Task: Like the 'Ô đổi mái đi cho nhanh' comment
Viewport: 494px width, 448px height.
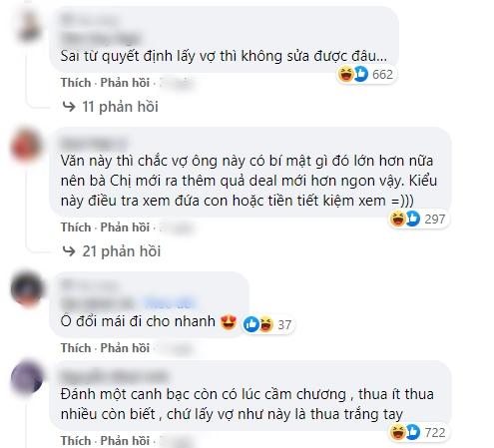Action: pos(76,348)
